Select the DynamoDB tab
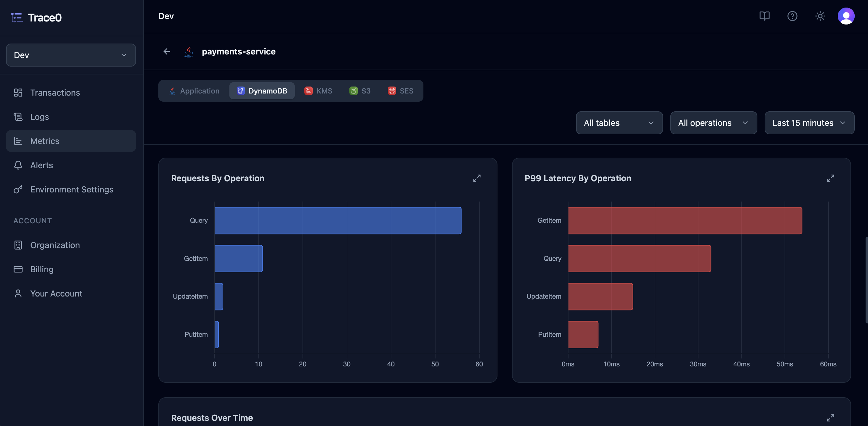868x426 pixels. point(262,91)
